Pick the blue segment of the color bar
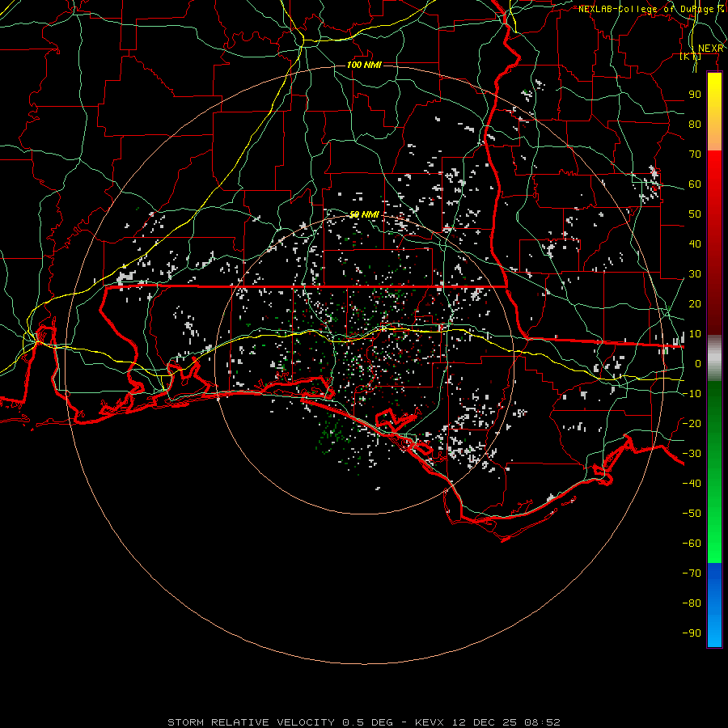Image resolution: width=728 pixels, height=728 pixels. 714,605
